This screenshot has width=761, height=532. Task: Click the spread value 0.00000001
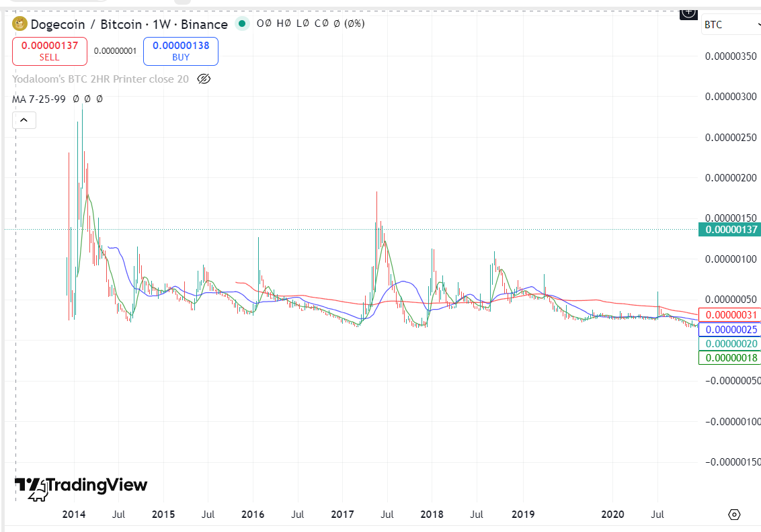(116, 51)
